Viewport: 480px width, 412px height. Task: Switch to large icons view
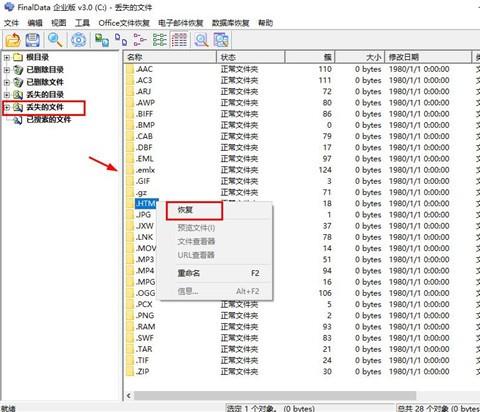click(x=102, y=40)
